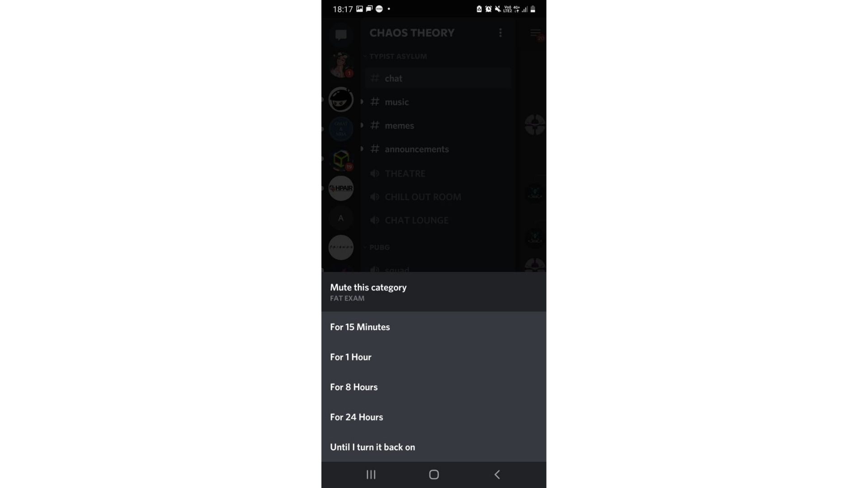Viewport: 868px width, 488px height.
Task: Click the speaker icon for THEATRE channel
Action: coord(374,173)
